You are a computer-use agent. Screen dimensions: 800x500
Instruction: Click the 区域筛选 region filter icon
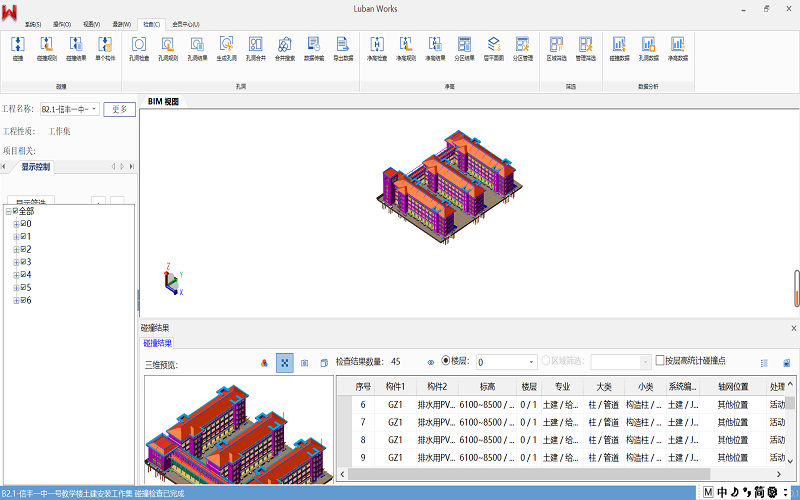[557, 48]
